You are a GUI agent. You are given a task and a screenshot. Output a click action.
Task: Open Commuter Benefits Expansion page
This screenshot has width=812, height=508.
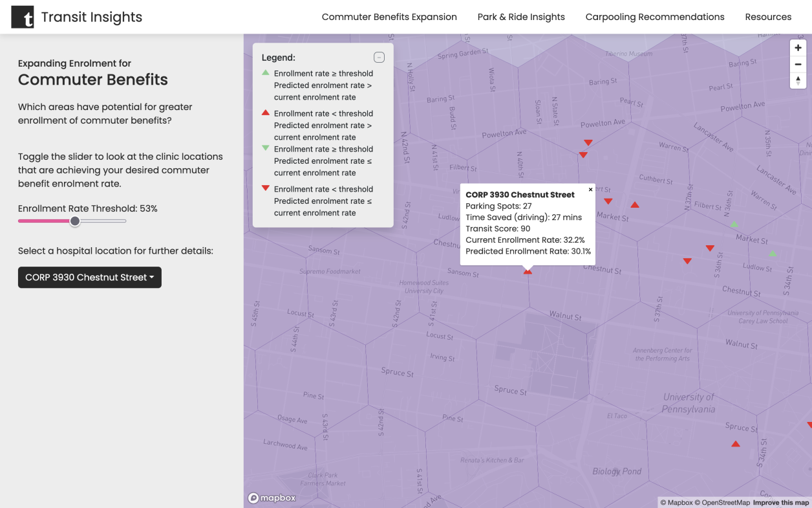coord(389,17)
